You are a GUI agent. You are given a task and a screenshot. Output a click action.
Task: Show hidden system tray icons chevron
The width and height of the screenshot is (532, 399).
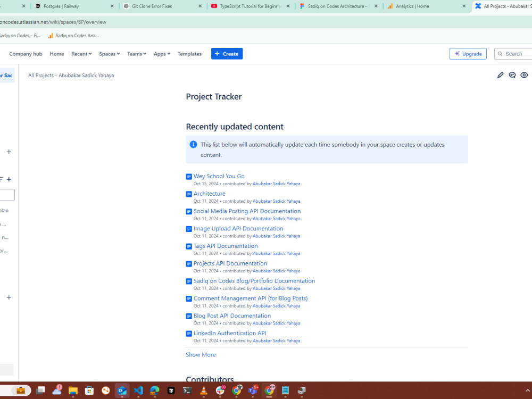[x=528, y=390]
